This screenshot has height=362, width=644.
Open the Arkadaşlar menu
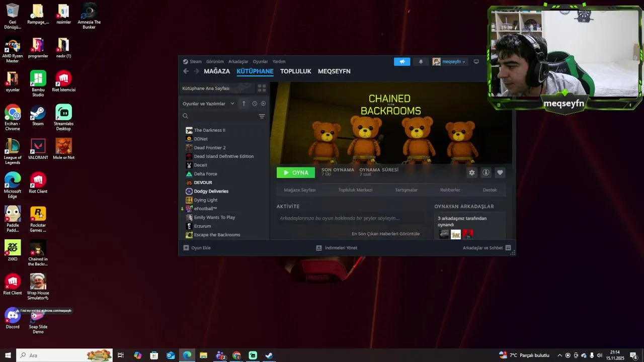click(x=238, y=61)
